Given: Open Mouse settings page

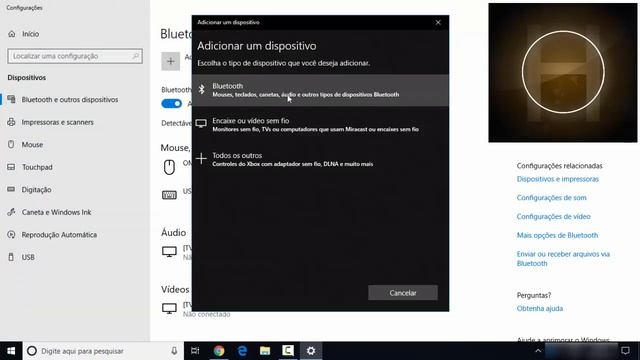Looking at the screenshot, I should tap(32, 144).
